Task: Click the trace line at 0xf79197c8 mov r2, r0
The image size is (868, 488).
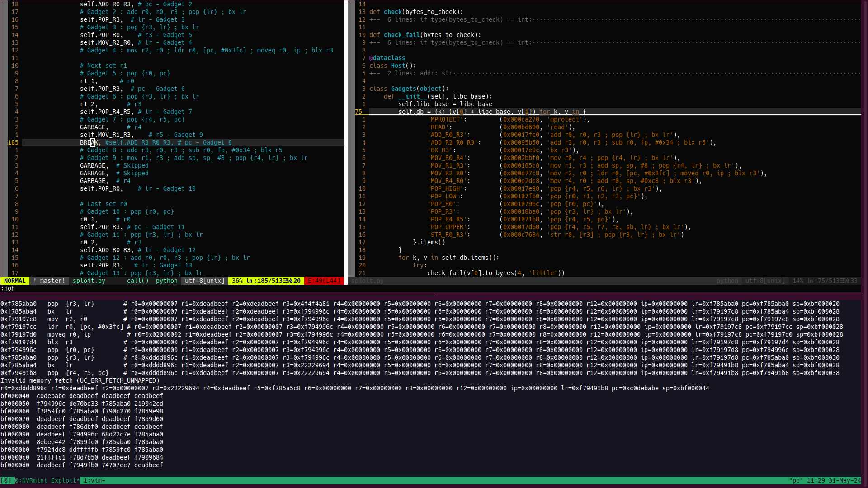Action: pyautogui.click(x=420, y=319)
